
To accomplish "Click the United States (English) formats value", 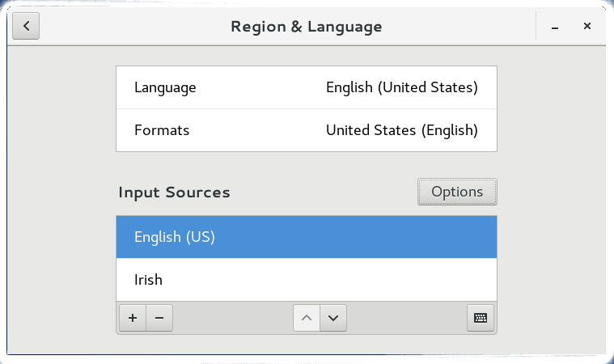I will [401, 130].
